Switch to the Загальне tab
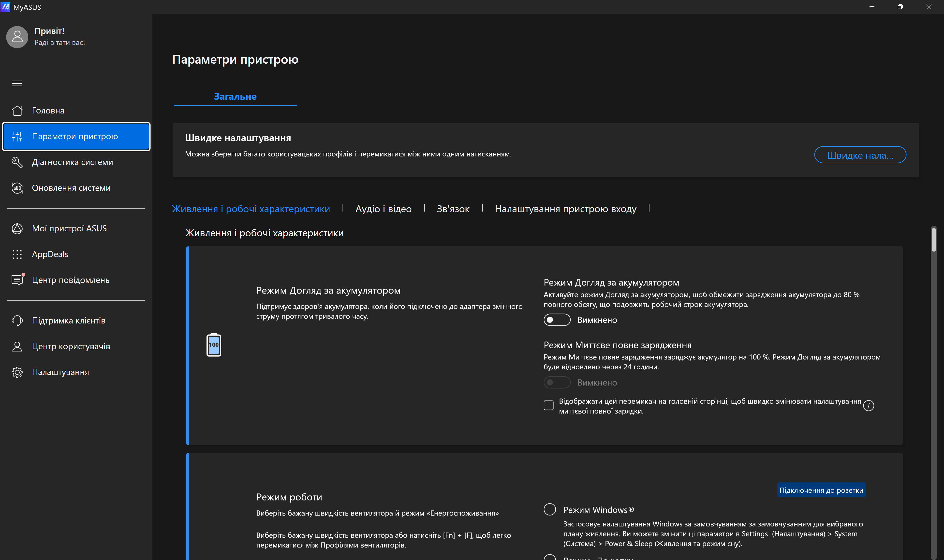The height and width of the screenshot is (560, 944). click(235, 97)
